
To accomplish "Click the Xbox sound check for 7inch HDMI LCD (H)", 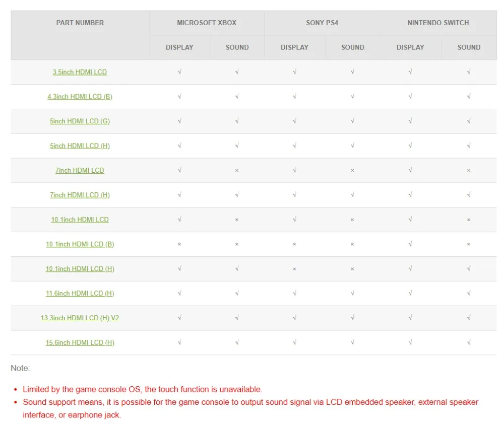I will tap(237, 194).
